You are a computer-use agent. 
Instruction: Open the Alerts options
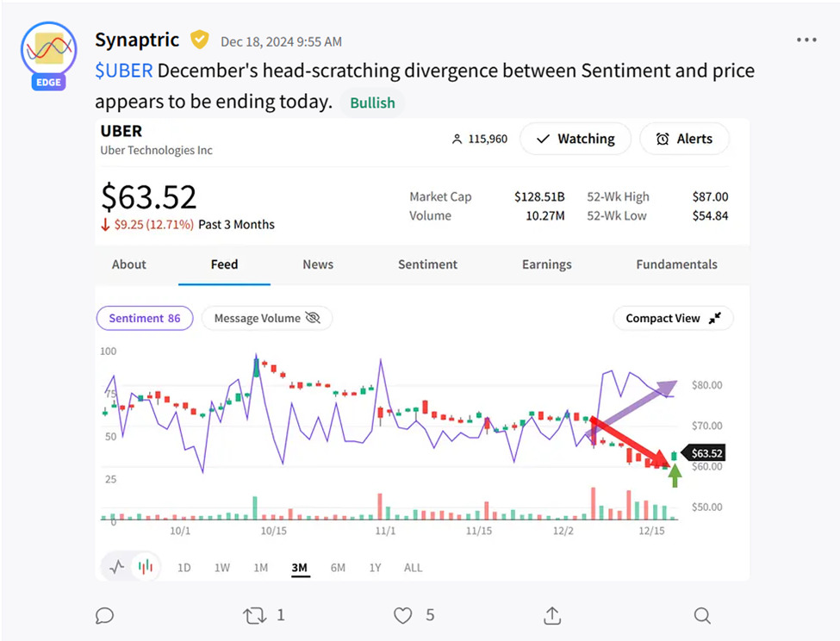coord(684,139)
